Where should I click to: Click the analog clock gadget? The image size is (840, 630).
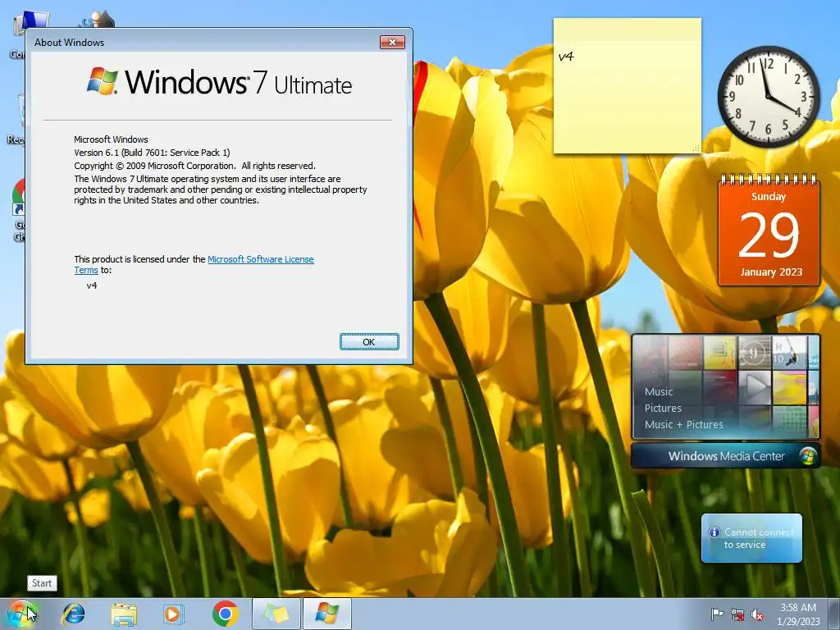768,97
